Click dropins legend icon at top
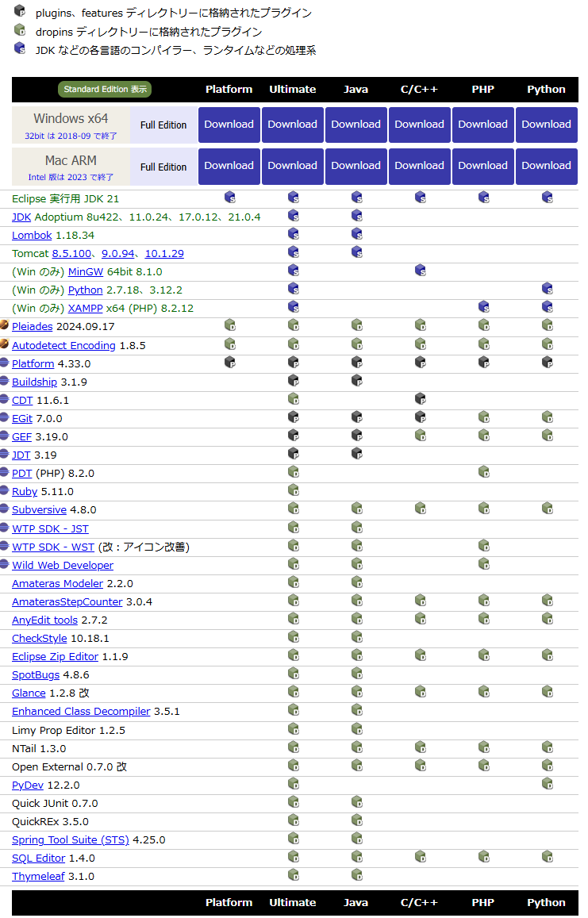 tap(20, 29)
